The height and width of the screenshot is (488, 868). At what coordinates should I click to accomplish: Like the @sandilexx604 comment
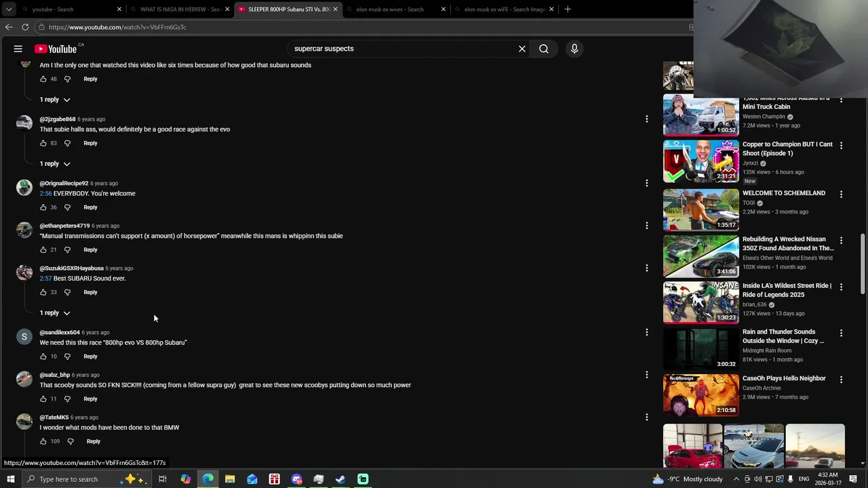(43, 357)
